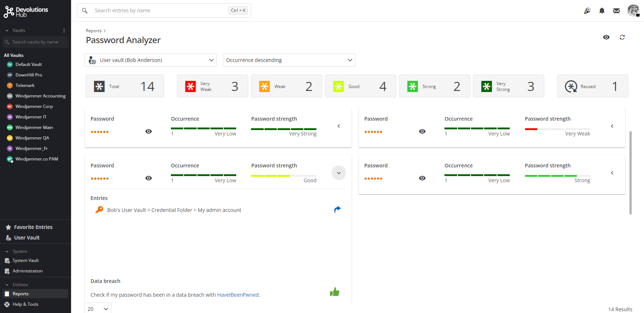This screenshot has width=644, height=313.
Task: Click the Very Weak strength bar
Action: (x=557, y=129)
